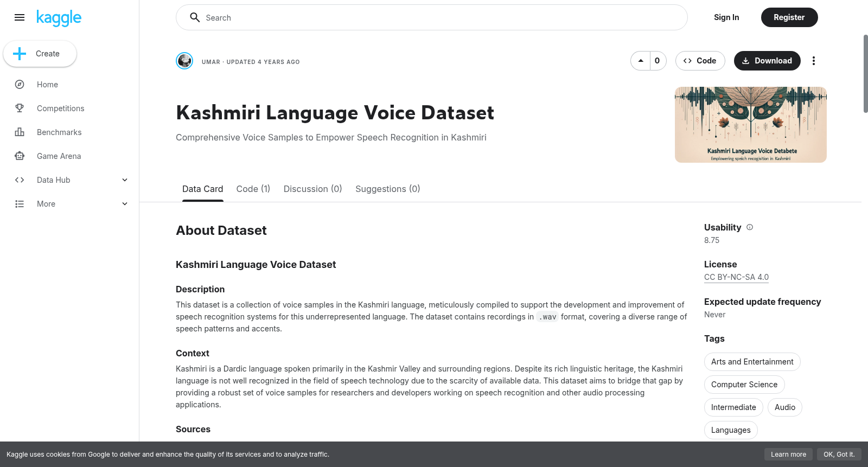Click the search magnifier icon

195,17
